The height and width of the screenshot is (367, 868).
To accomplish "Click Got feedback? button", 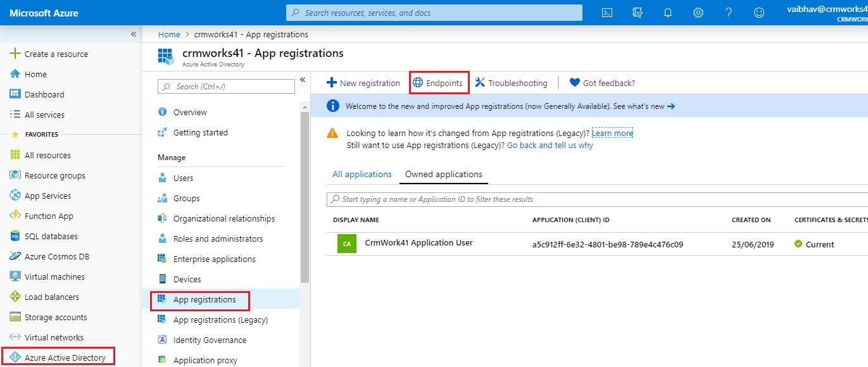I will tap(601, 83).
